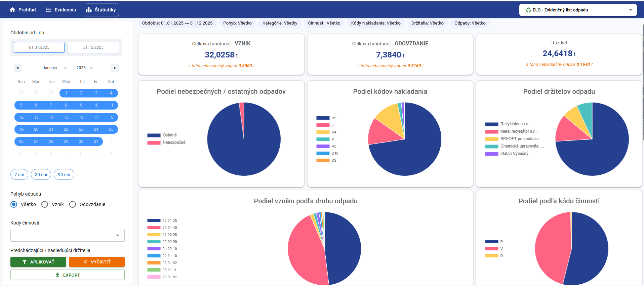This screenshot has height=286, width=644.
Task: Go to previous month in calendar
Action: point(17,68)
